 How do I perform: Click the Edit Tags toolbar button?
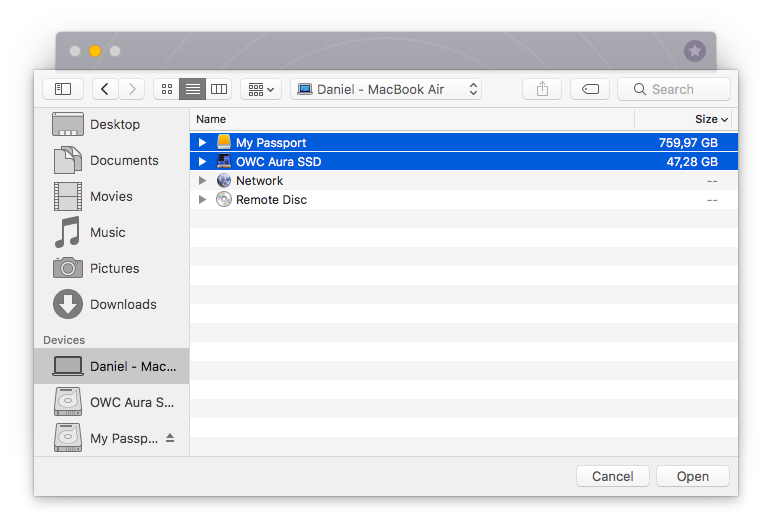point(590,89)
